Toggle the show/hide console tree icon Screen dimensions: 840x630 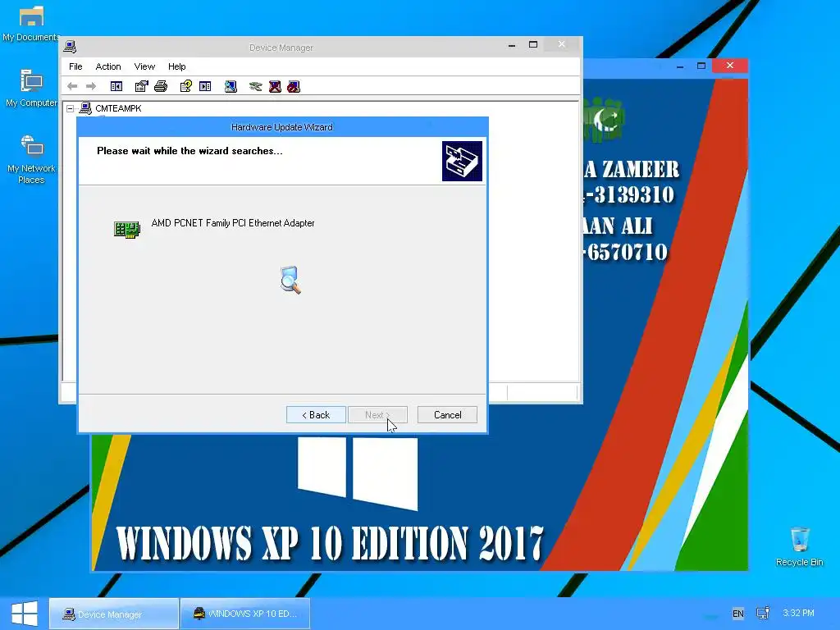[x=116, y=86]
